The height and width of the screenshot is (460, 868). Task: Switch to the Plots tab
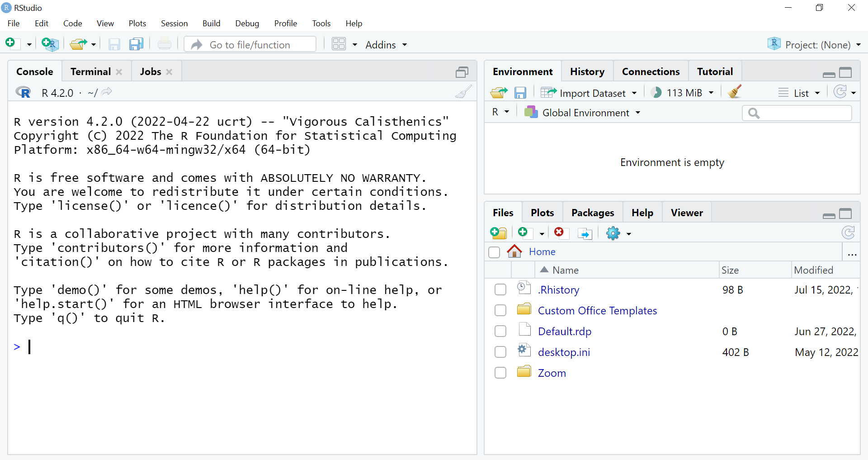click(542, 213)
